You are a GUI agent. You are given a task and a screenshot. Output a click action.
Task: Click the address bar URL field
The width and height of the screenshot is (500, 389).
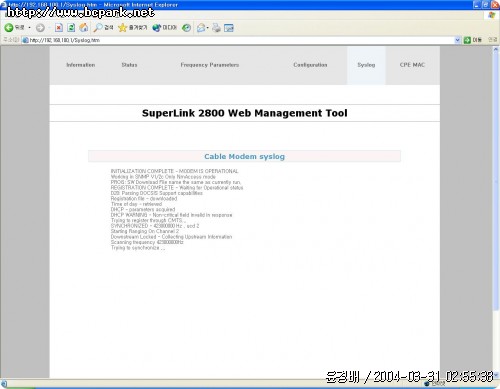click(x=240, y=40)
